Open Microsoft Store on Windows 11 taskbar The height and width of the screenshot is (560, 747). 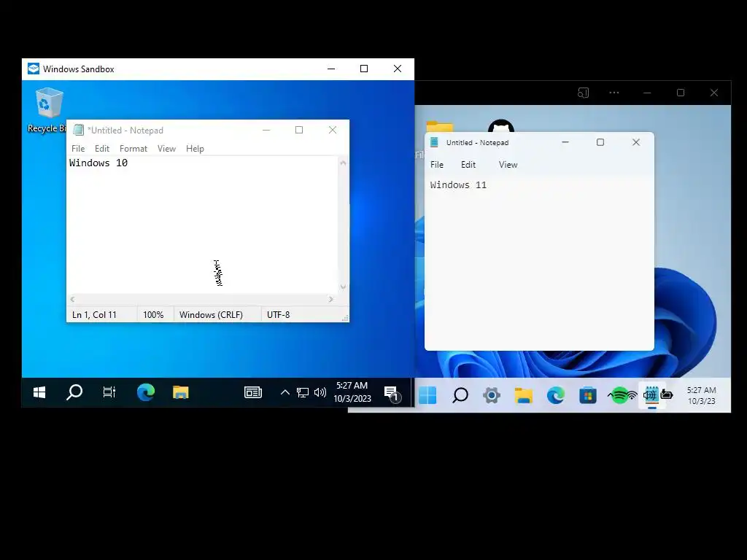588,395
